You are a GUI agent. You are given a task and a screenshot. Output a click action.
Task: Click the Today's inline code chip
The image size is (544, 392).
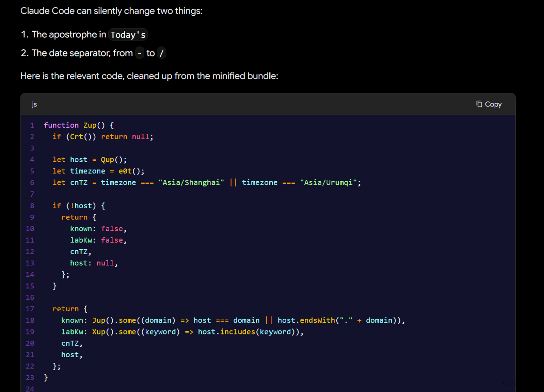pyautogui.click(x=128, y=35)
